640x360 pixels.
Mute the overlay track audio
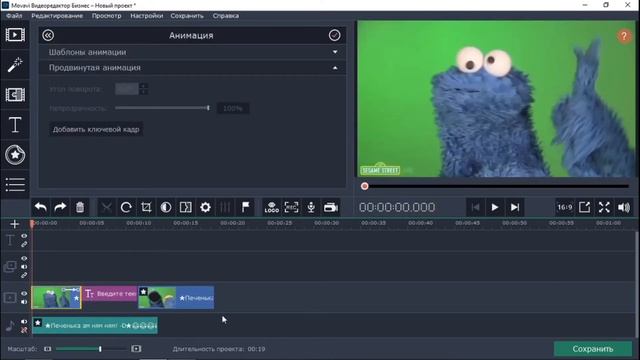tap(24, 267)
